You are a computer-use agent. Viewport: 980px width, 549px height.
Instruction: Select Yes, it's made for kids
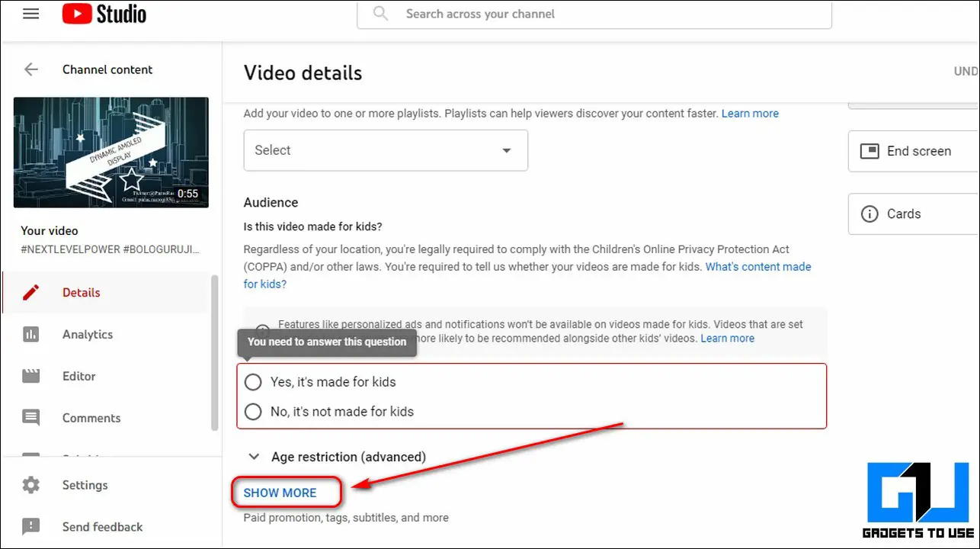click(x=253, y=382)
